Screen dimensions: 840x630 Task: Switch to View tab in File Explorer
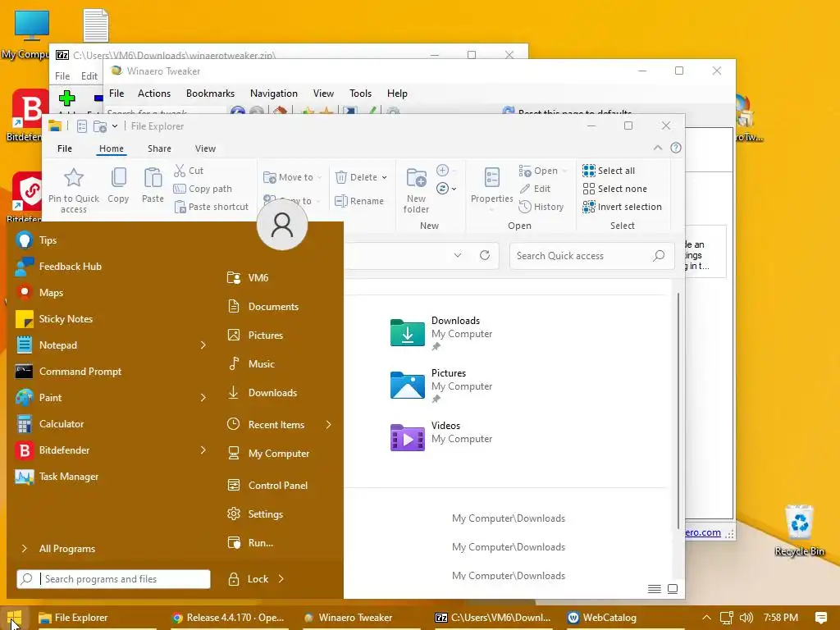205,148
